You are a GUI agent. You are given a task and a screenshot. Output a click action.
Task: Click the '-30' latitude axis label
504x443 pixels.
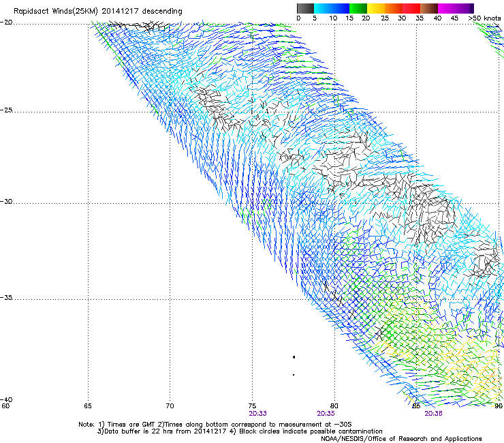click(x=6, y=201)
